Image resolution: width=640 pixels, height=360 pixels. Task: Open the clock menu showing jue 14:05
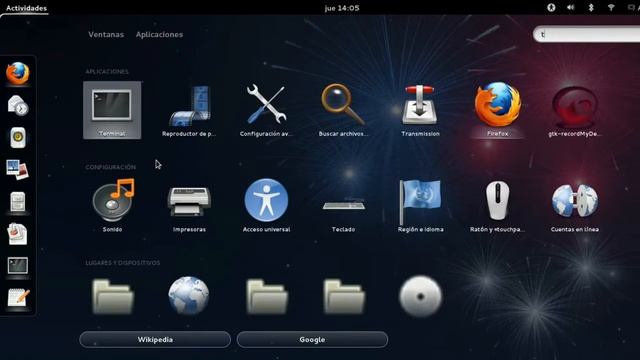tap(342, 8)
